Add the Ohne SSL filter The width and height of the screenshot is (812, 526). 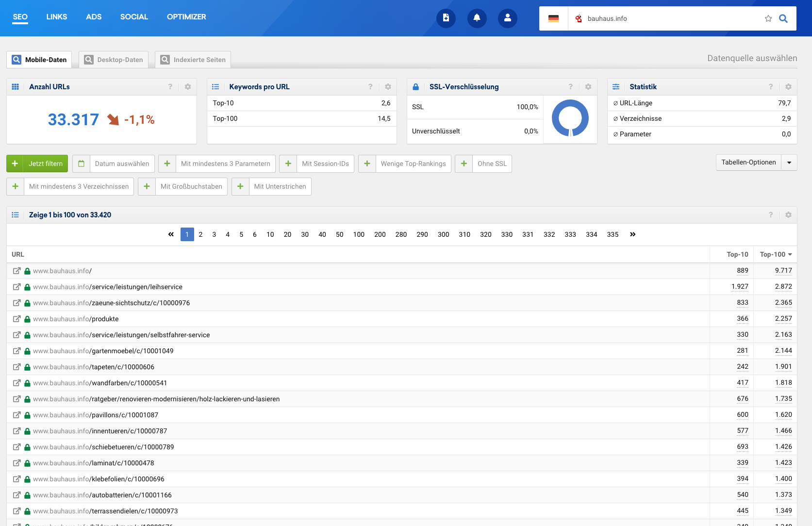pyautogui.click(x=483, y=164)
